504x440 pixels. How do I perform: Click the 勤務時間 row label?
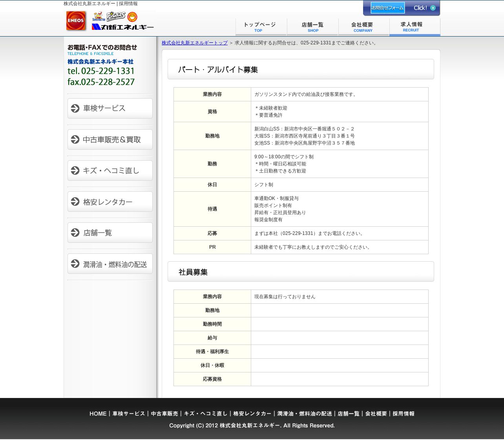point(212,324)
